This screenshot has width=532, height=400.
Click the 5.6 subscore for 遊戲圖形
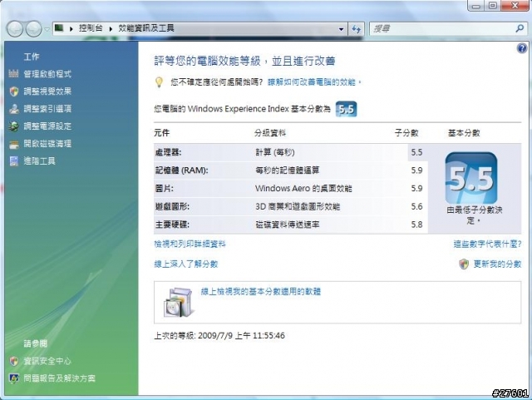pos(416,206)
